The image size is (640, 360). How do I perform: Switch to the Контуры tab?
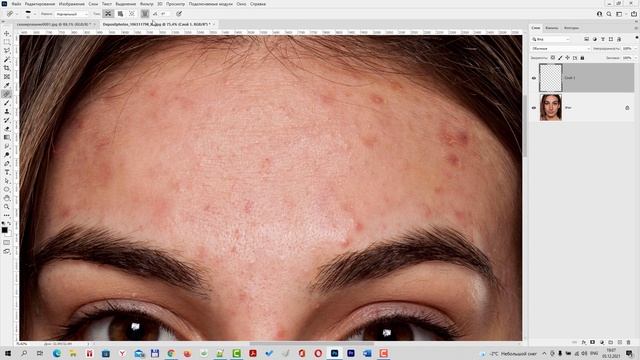pos(571,28)
